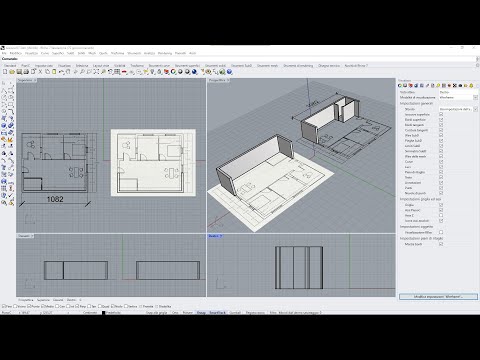Click the Zoom extents icon
The image size is (480, 360).
click(x=96, y=72)
